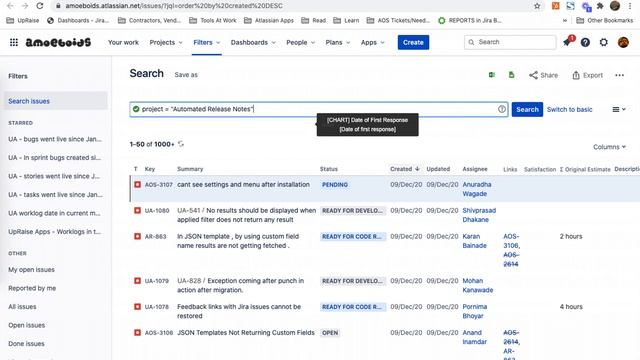Click Save as link
The image size is (640, 360).
[186, 75]
